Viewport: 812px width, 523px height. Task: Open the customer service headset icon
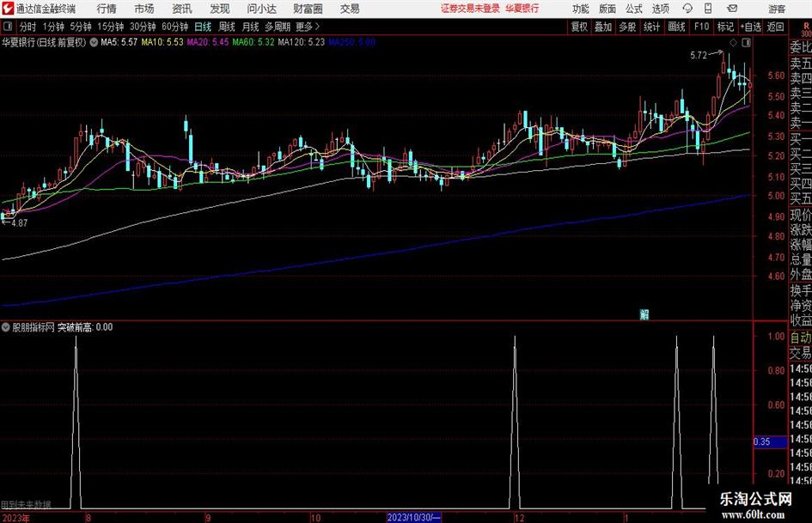(x=687, y=9)
